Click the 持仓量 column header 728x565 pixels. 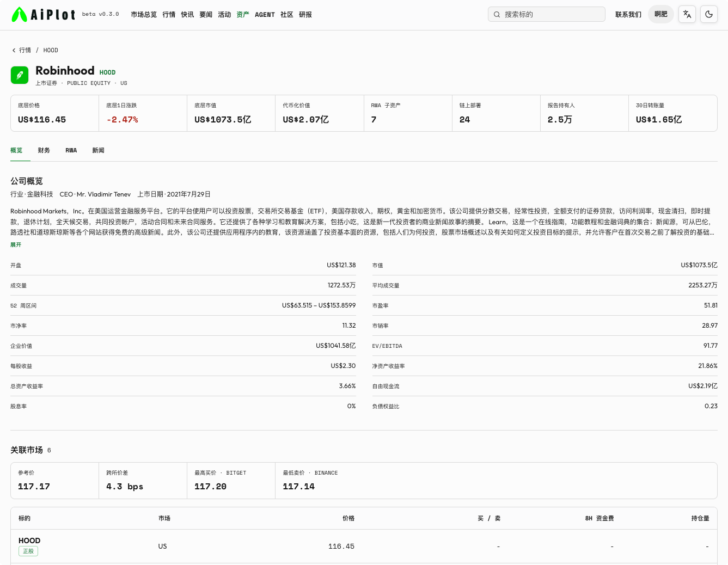(700, 518)
